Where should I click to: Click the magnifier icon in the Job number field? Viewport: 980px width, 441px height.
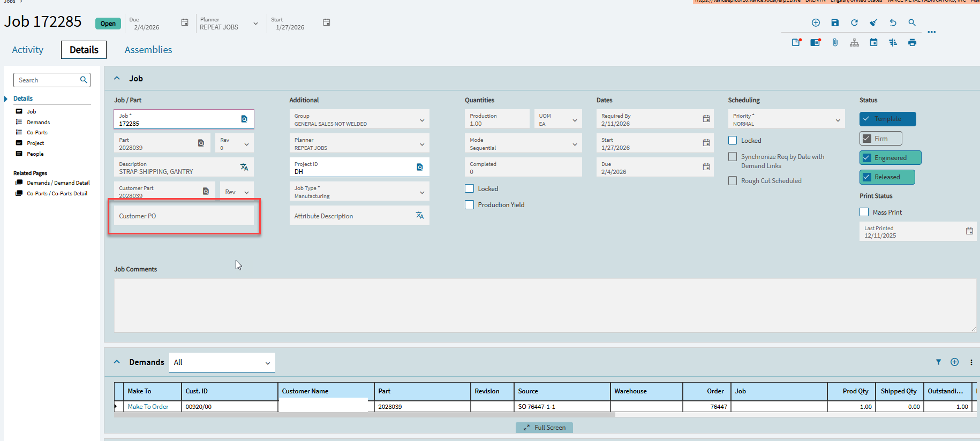click(244, 119)
